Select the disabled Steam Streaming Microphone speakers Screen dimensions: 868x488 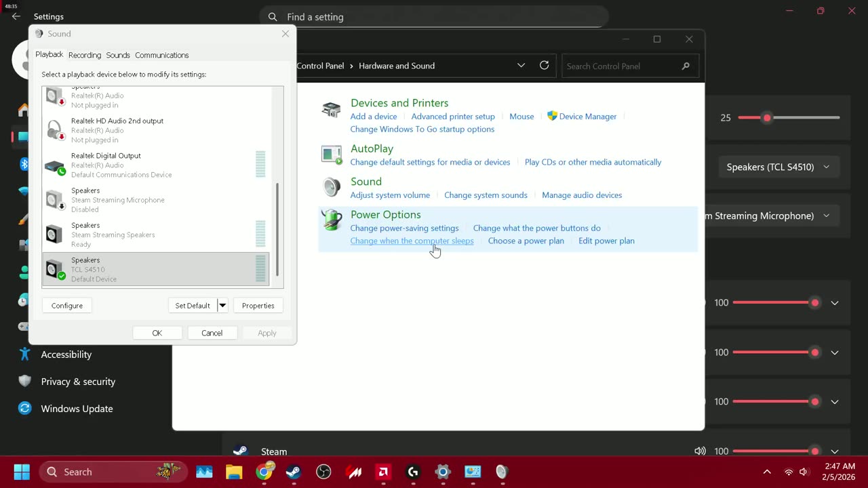156,200
